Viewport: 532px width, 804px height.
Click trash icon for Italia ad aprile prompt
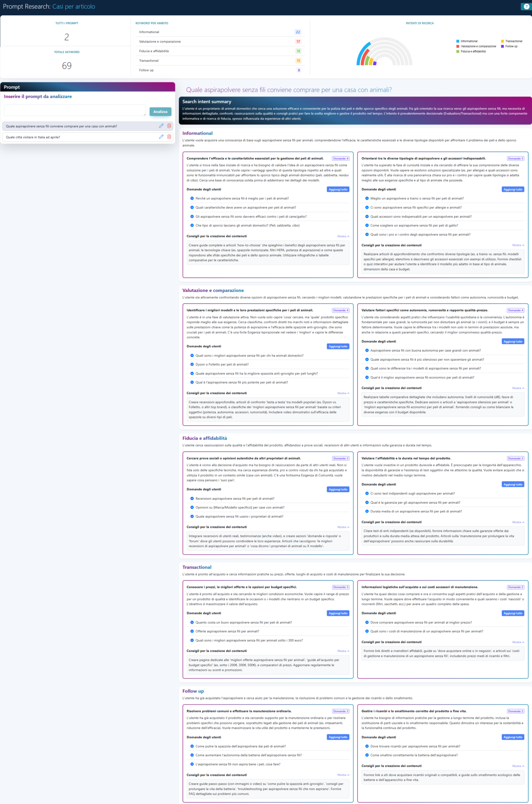point(169,137)
